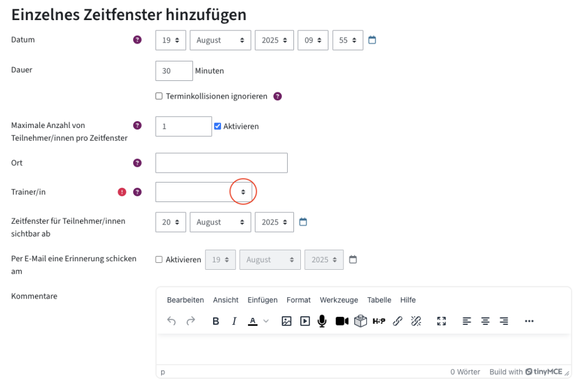Viewport: 588px width, 384px height.
Task: Open the sichtbar ab year dropdown
Action: 274,222
